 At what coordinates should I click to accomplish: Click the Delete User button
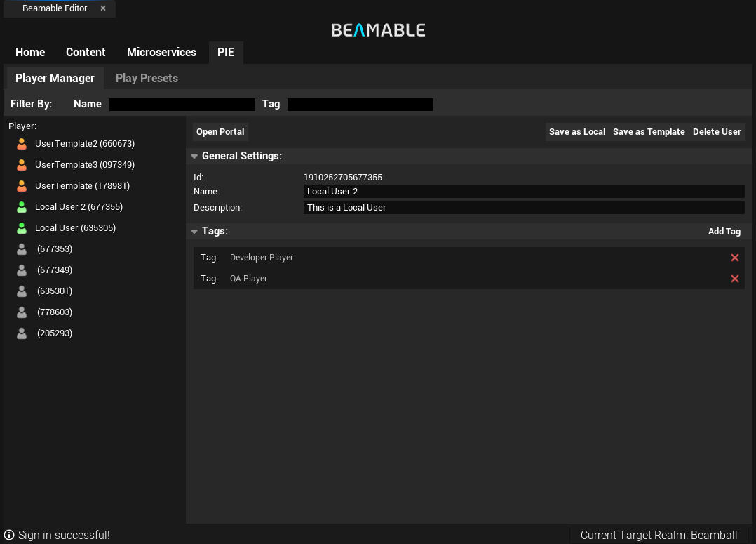[x=717, y=132]
